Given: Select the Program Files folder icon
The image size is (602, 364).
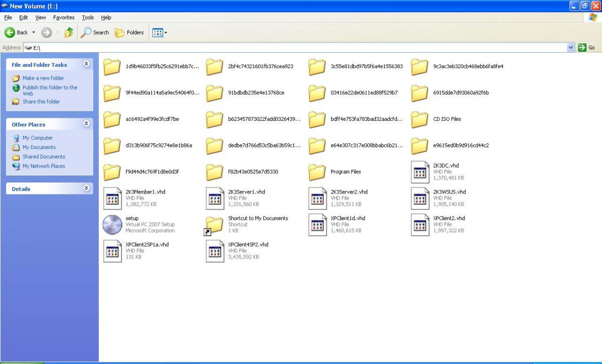Looking at the screenshot, I should click(317, 172).
